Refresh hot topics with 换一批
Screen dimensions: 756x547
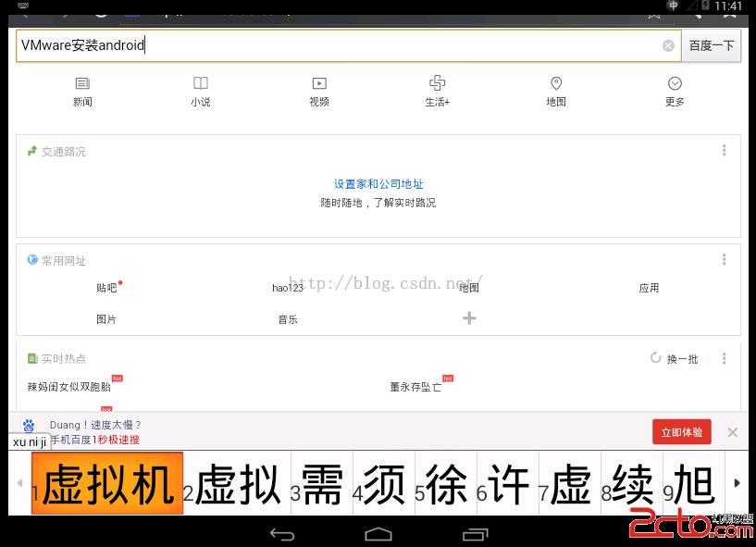point(674,358)
